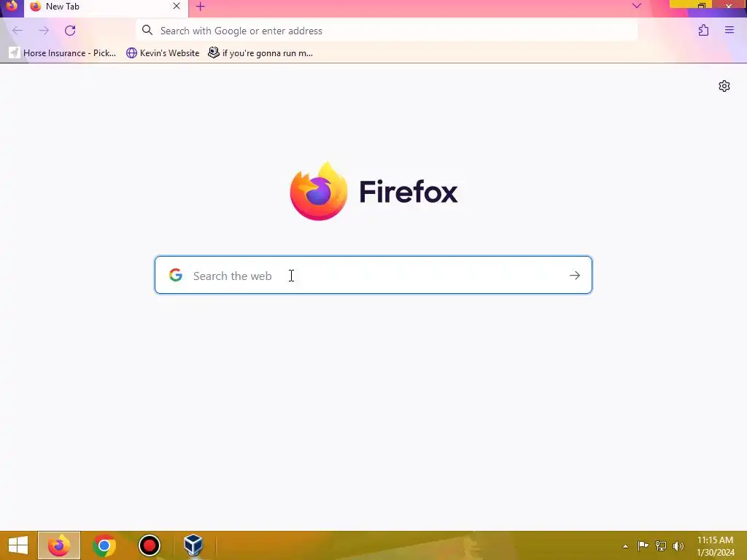Open a new tab with plus button
Viewport: 747px width, 560px height.
click(x=200, y=7)
